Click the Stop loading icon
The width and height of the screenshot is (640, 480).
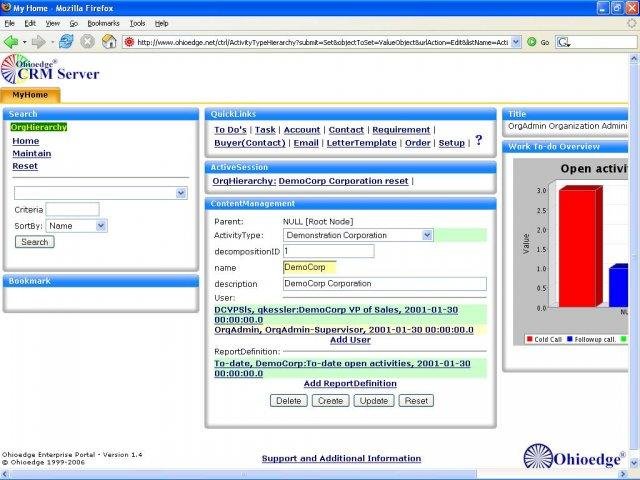coord(87,42)
